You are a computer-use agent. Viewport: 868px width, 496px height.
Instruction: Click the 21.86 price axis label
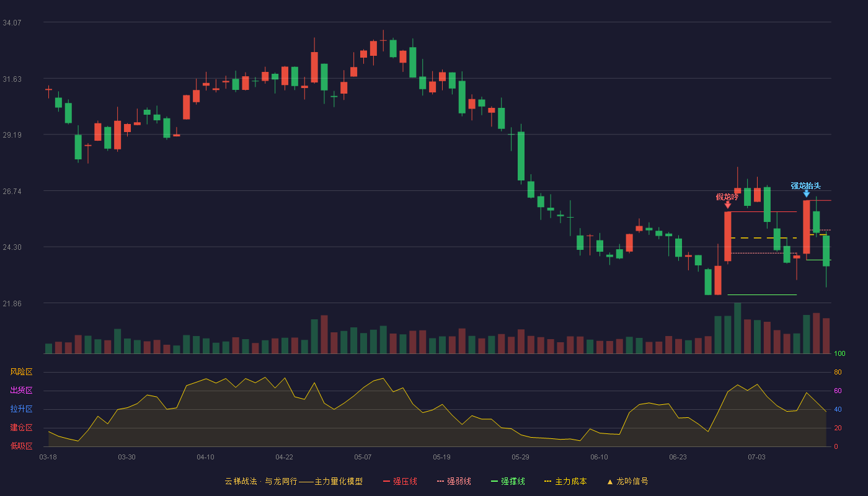[12, 303]
